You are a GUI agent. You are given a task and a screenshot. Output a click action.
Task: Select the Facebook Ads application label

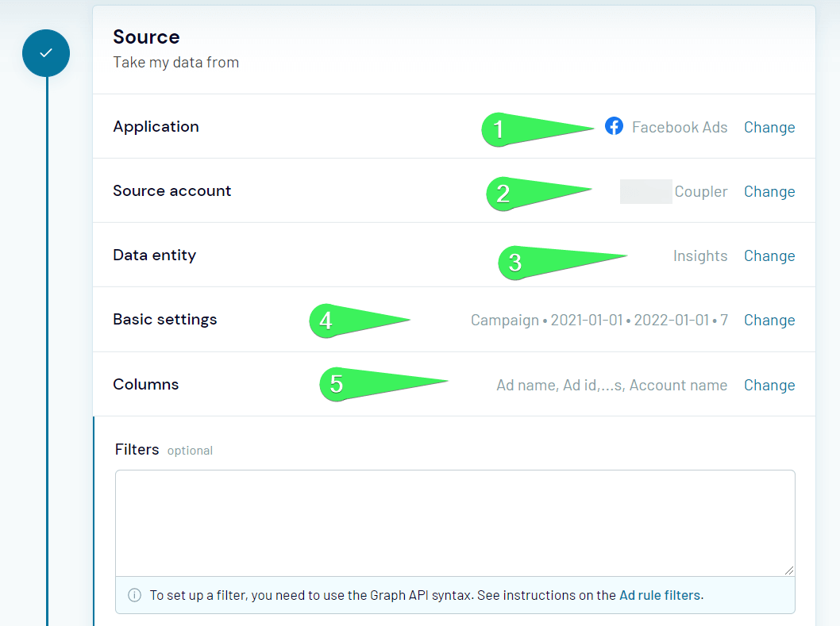[680, 128]
